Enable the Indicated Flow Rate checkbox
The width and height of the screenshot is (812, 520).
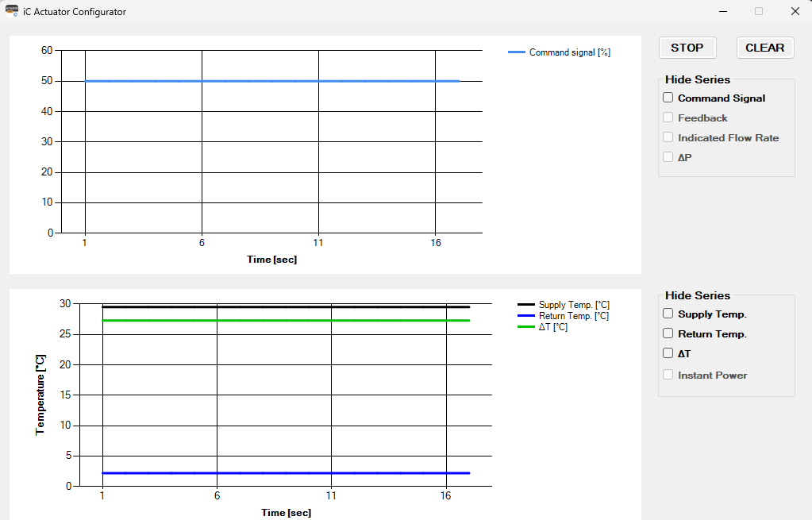pos(668,137)
